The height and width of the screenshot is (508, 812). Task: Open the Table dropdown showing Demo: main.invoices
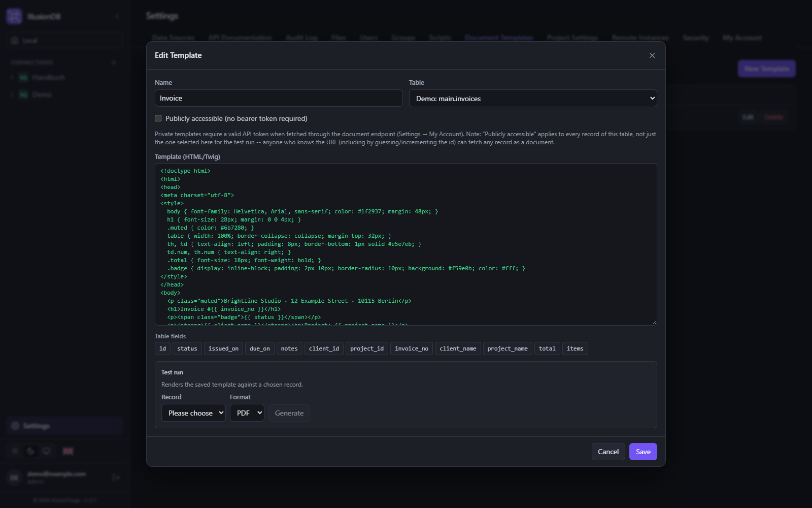(533, 99)
